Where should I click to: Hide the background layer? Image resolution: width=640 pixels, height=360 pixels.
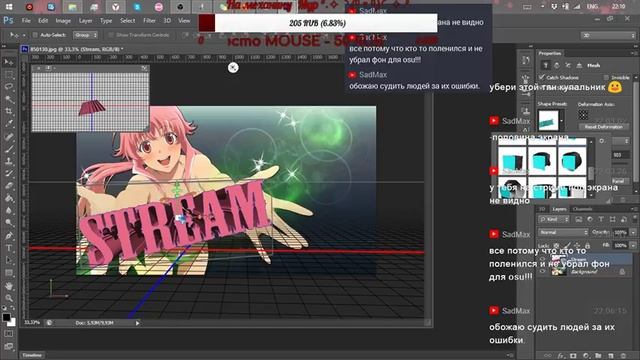[543, 271]
